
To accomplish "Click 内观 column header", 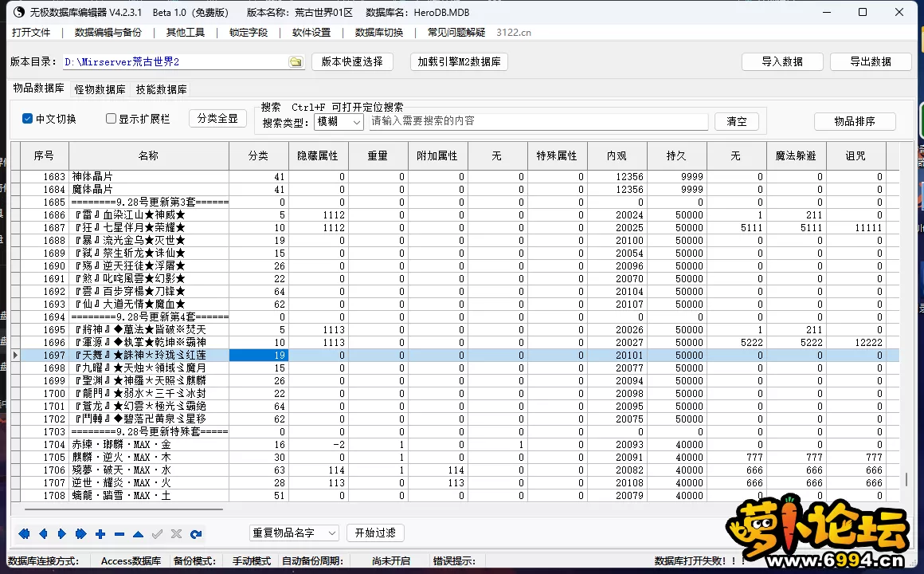I will 617,155.
